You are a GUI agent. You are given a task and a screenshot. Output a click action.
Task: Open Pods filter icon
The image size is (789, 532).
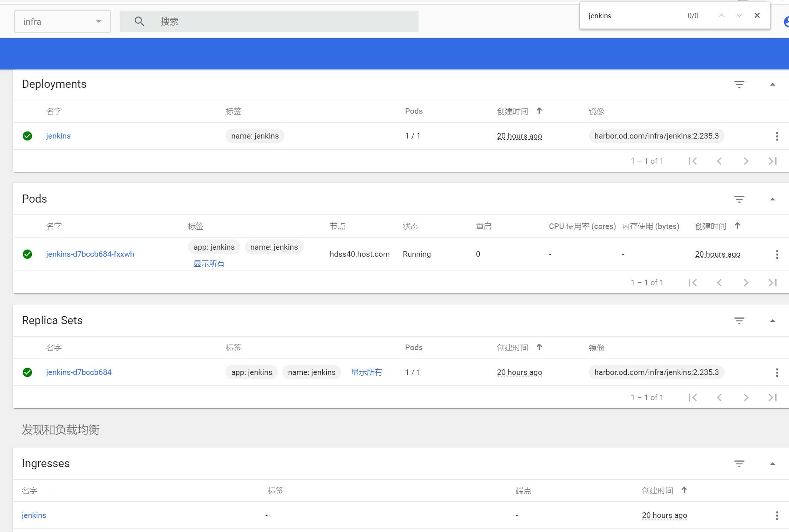tap(739, 199)
